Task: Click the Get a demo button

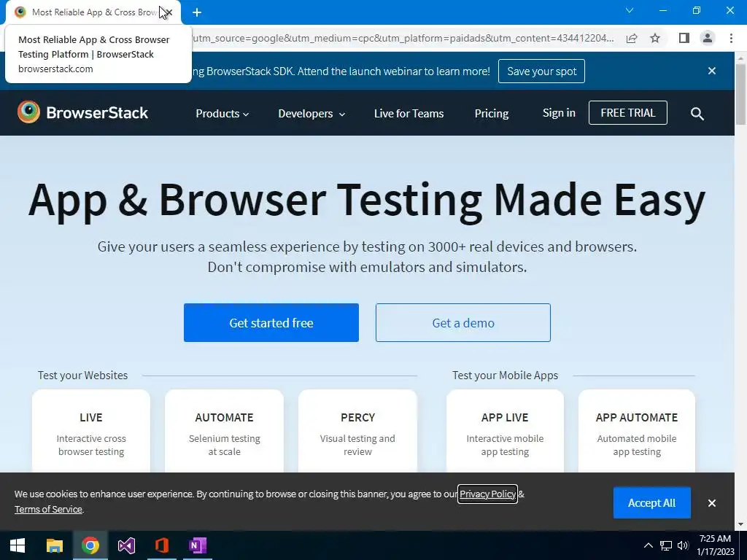Action: pos(463,322)
